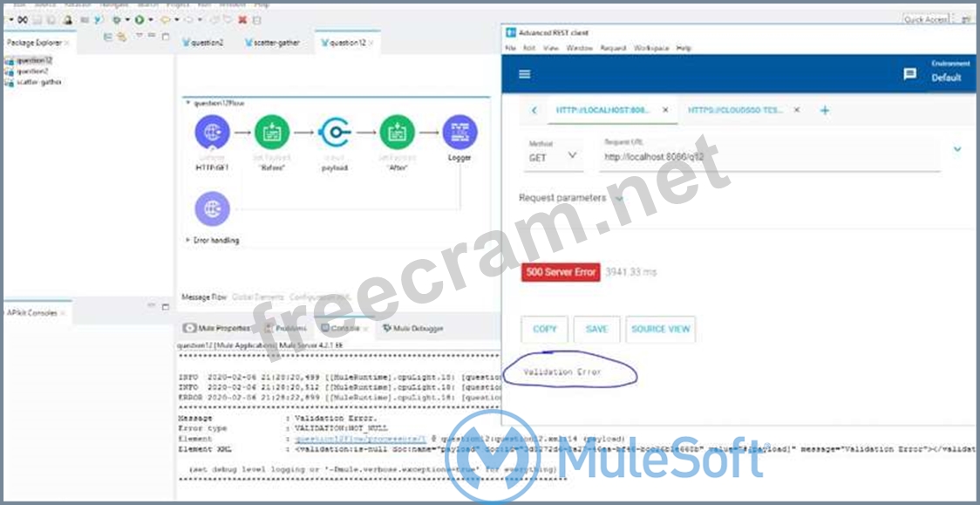The image size is (980, 505).
Task: Select the HTTP GET Listener node
Action: click(x=212, y=133)
